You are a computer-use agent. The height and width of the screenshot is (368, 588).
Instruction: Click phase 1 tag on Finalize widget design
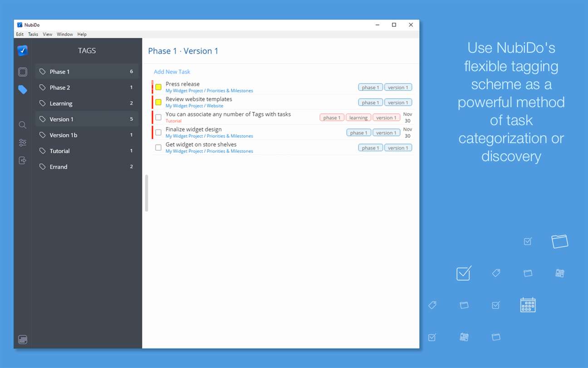[x=359, y=133]
